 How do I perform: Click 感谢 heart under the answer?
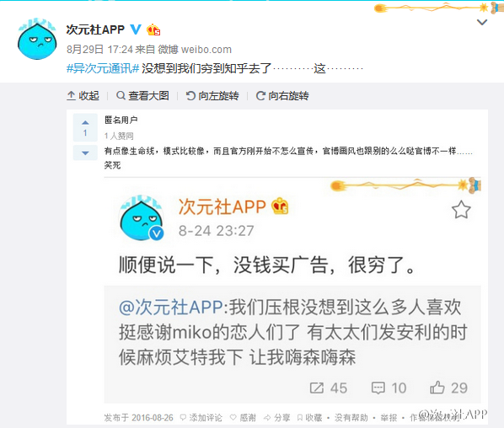(243, 418)
